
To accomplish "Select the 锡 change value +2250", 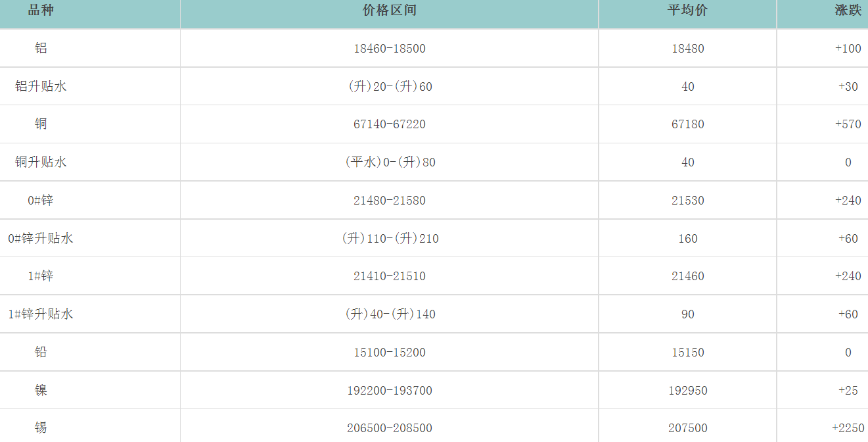I will click(848, 428).
